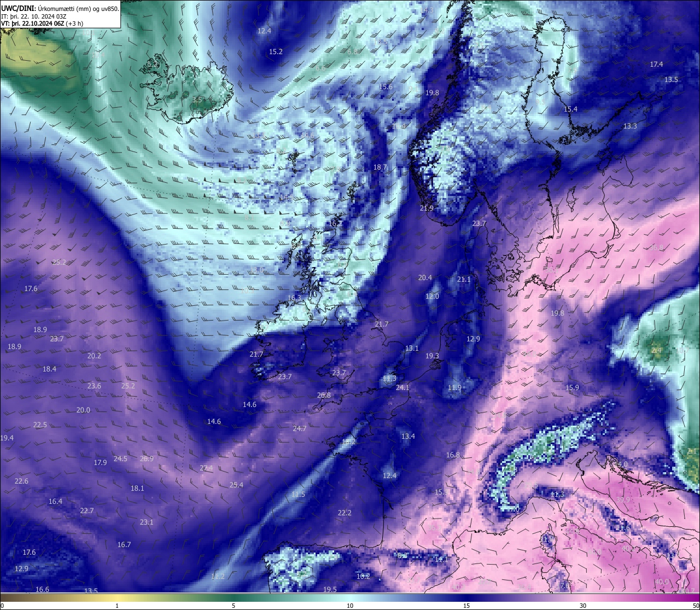Click the 13.3 value east of the Baltic

coord(630,126)
